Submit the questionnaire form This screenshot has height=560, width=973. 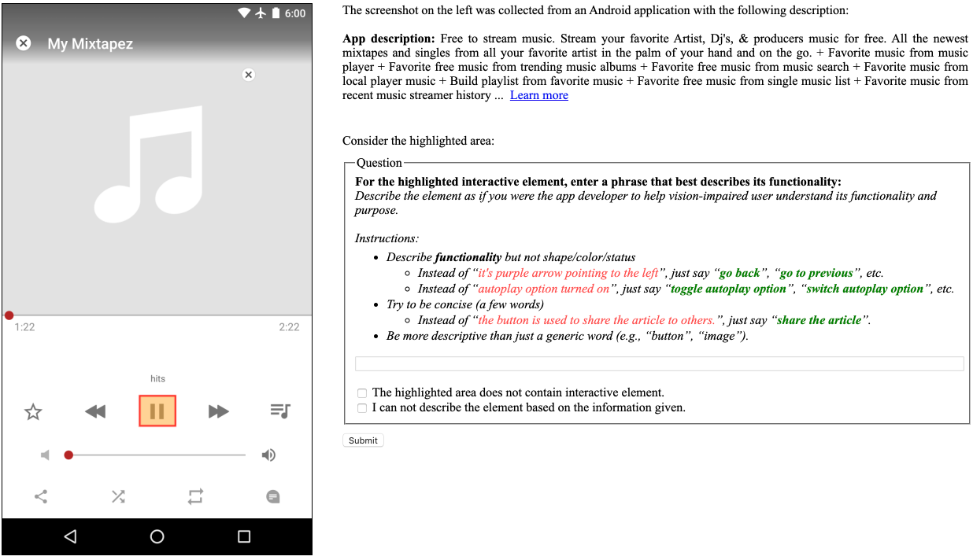[363, 440]
